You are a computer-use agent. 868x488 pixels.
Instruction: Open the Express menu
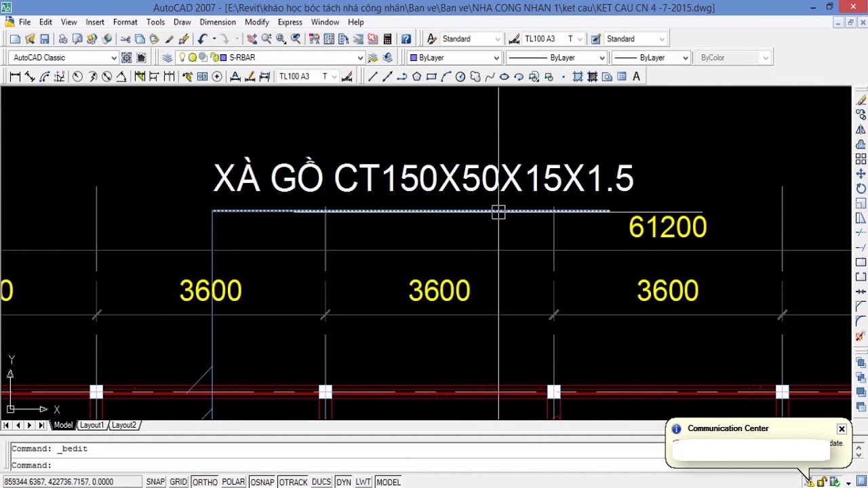[x=290, y=22]
